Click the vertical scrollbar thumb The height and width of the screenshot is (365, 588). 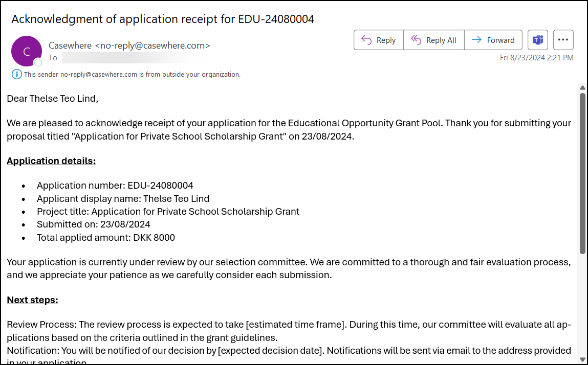click(x=582, y=174)
